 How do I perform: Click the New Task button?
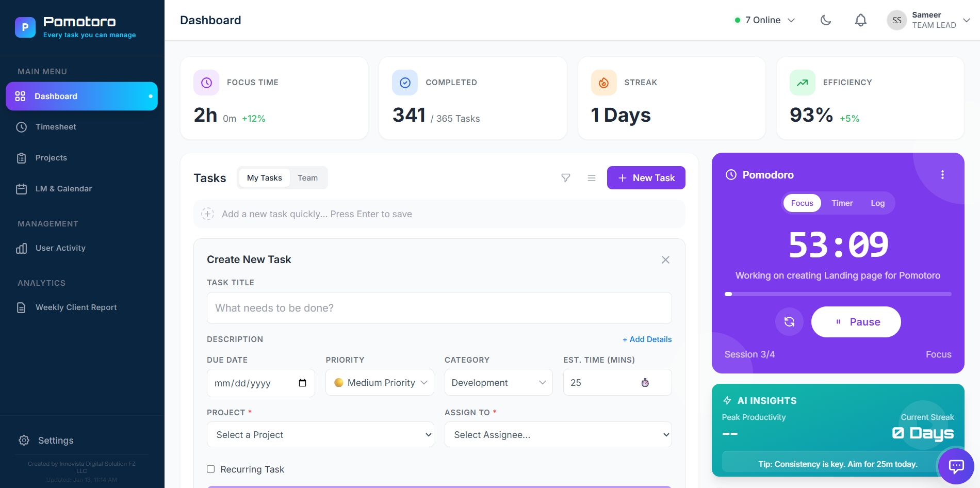(x=646, y=178)
